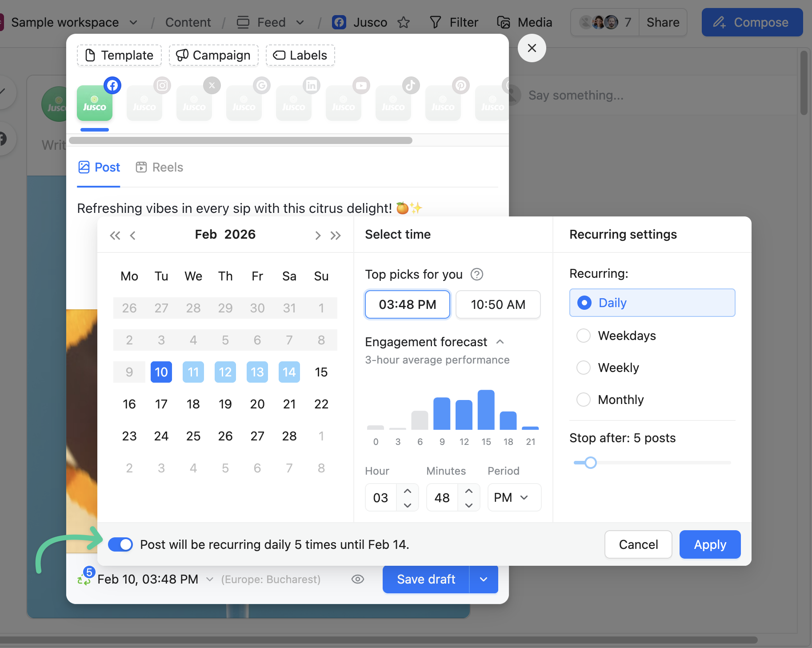Viewport: 812px width, 648px height.
Task: Select the LinkedIn Jusco account icon
Action: point(294,104)
